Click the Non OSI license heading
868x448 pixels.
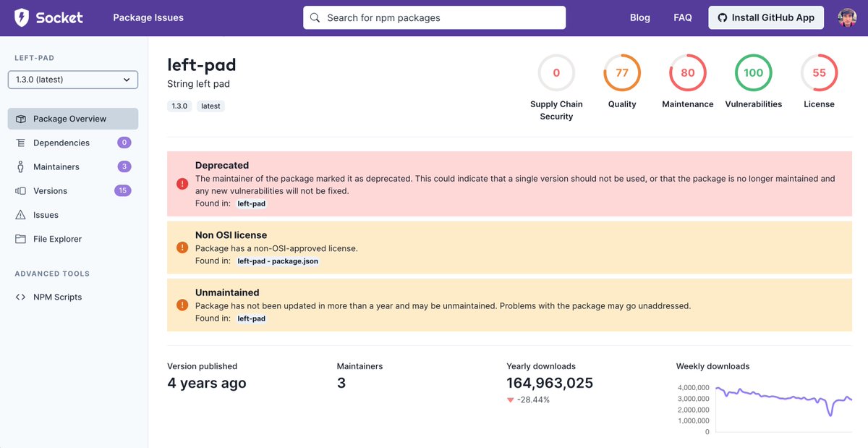[x=231, y=235]
